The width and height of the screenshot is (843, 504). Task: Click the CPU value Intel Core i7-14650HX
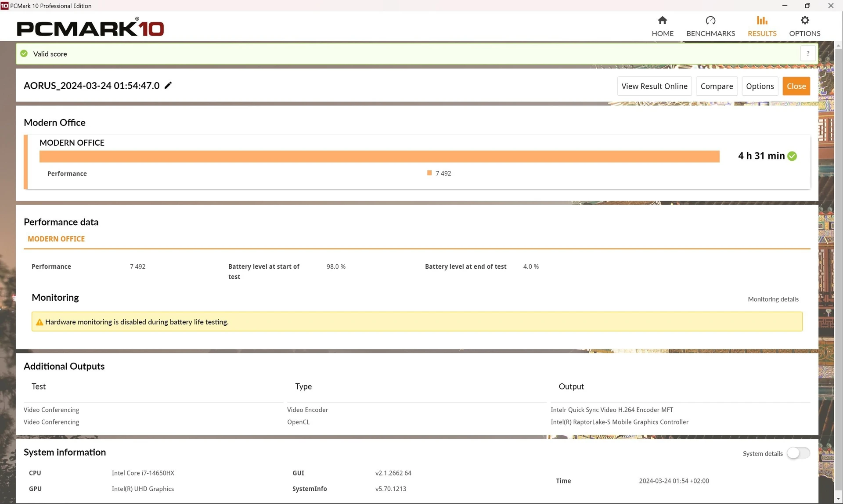pos(143,473)
